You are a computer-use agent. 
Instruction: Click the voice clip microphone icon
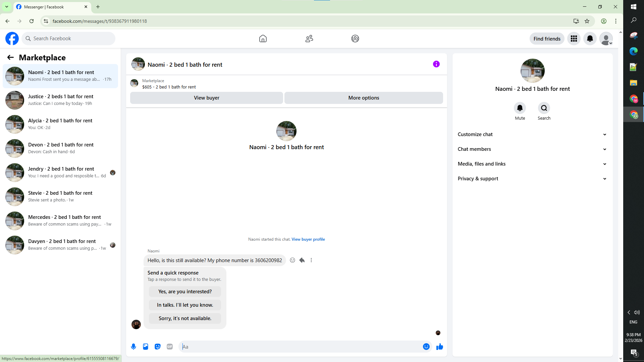(133, 347)
